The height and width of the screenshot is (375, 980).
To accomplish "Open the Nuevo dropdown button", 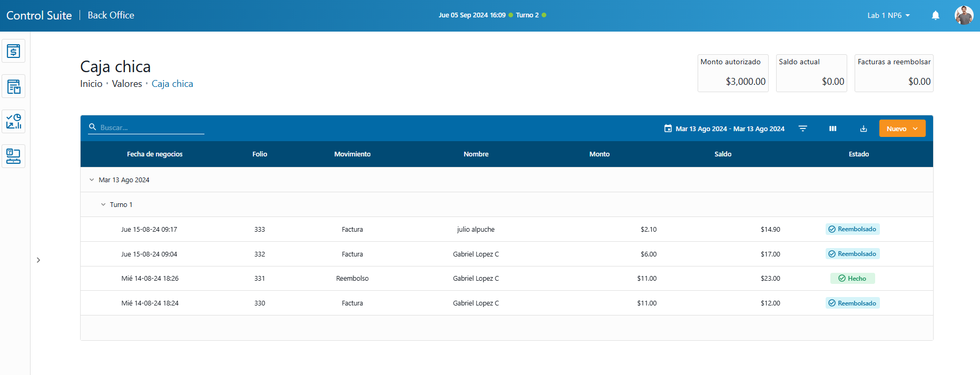I will 901,129.
